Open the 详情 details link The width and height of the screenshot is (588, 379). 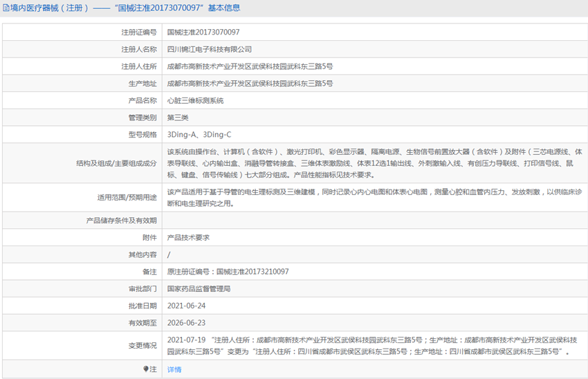click(x=174, y=369)
